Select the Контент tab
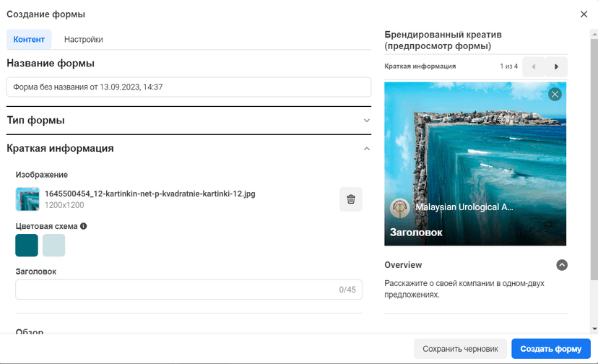Image resolution: width=598 pixels, height=364 pixels. 29,39
